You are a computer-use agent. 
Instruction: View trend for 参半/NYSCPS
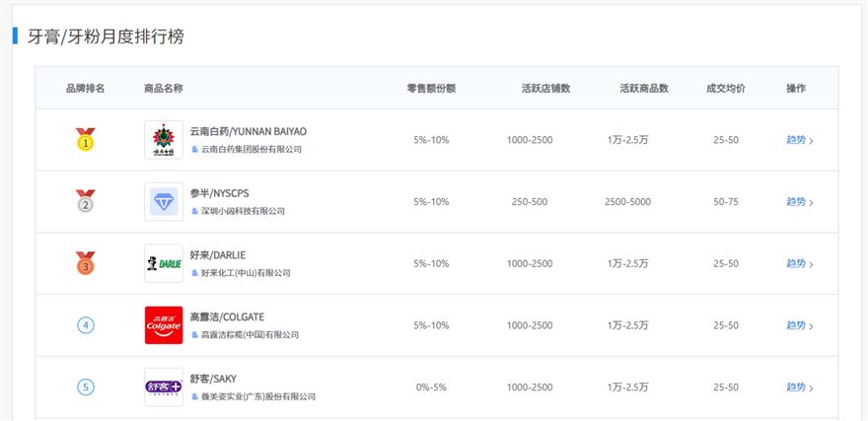coord(796,202)
